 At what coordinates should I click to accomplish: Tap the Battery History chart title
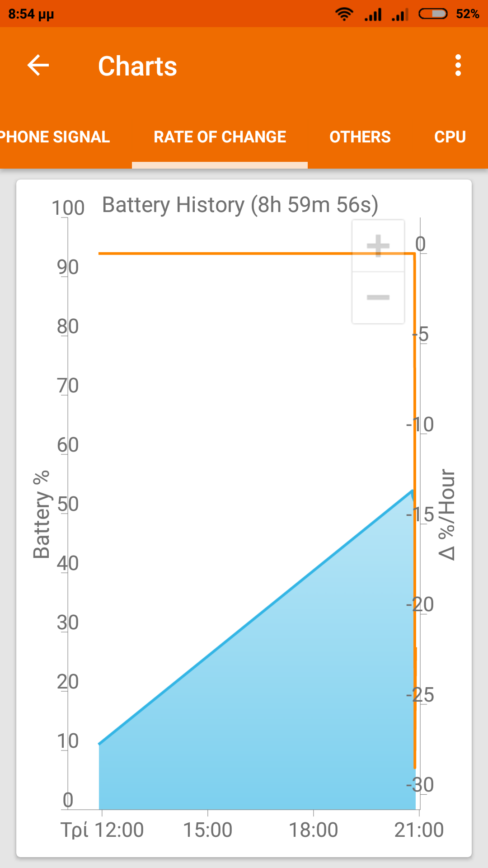coord(240,205)
